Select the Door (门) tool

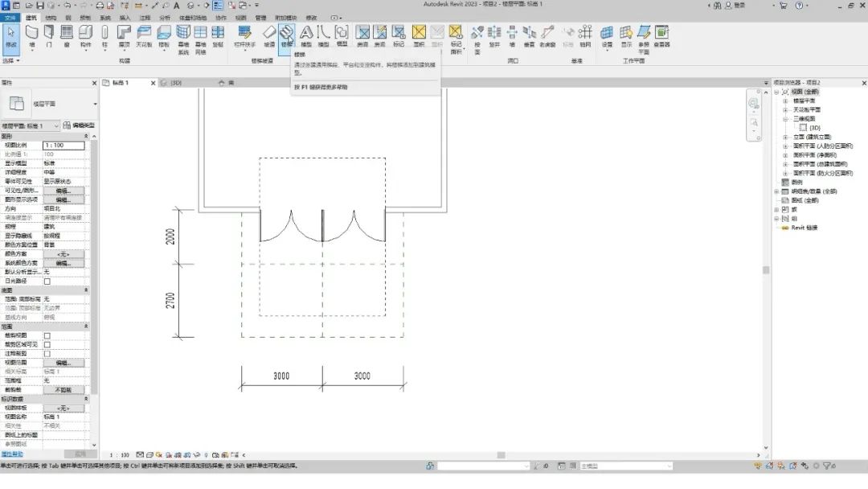pos(49,36)
